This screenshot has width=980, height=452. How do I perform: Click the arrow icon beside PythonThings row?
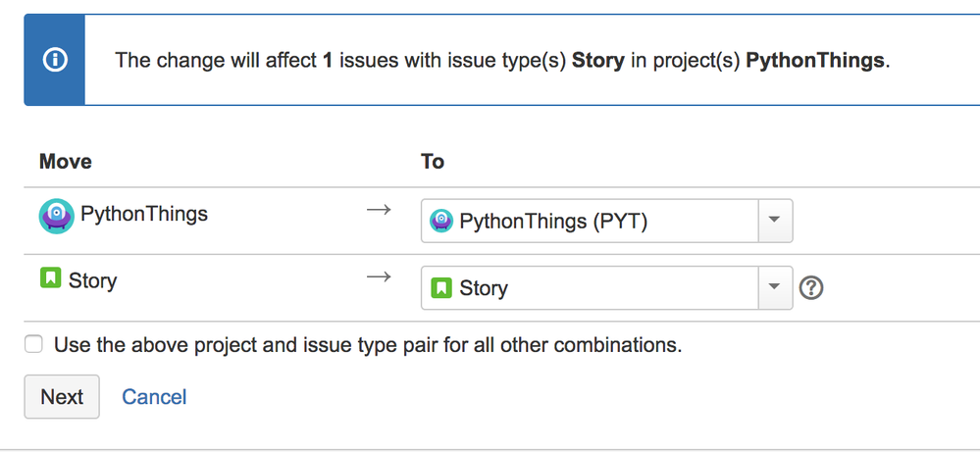(x=378, y=210)
